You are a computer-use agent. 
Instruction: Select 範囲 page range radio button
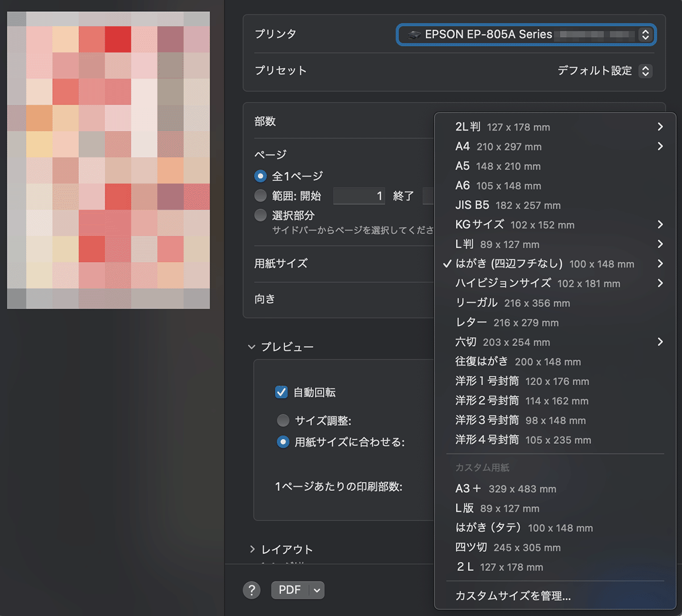pyautogui.click(x=261, y=196)
